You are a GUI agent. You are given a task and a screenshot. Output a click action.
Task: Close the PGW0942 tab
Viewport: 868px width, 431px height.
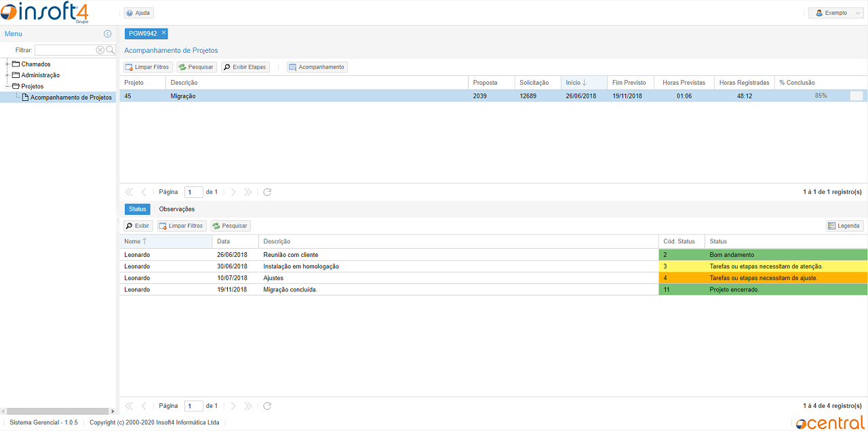[163, 33]
